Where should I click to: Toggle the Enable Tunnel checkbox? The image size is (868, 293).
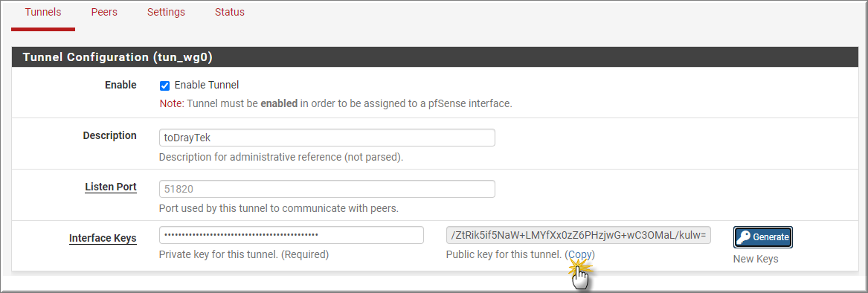click(164, 86)
